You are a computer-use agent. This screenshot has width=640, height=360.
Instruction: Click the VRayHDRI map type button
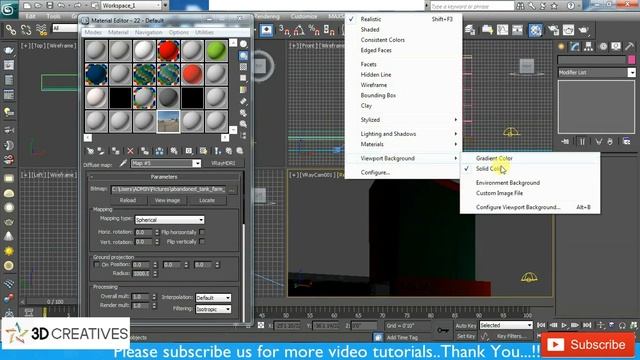pyautogui.click(x=223, y=163)
